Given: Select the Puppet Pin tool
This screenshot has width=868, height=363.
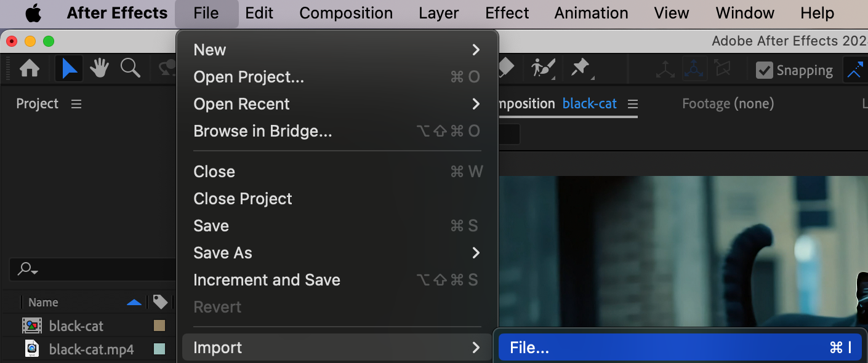Looking at the screenshot, I should tap(581, 68).
